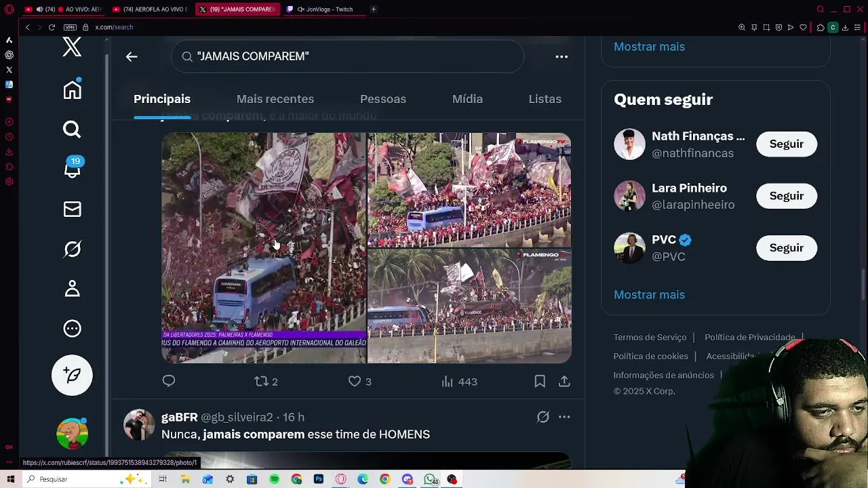
Task: Open account avatar menu at sidebar bottom
Action: pyautogui.click(x=72, y=434)
